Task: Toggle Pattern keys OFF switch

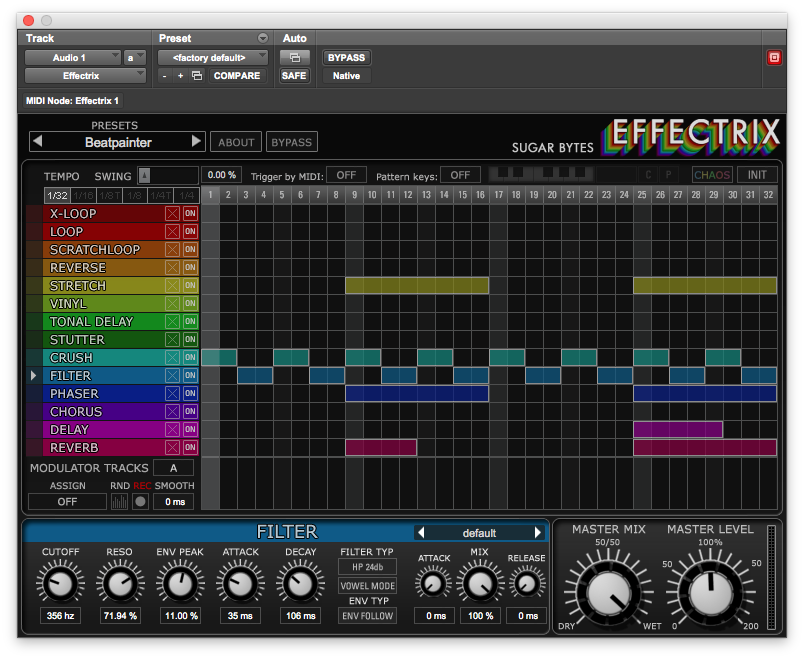Action: pyautogui.click(x=460, y=175)
